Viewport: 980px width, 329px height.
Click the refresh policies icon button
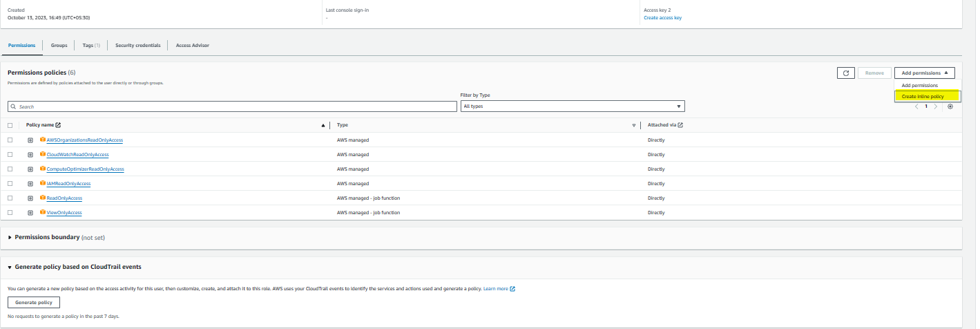845,73
